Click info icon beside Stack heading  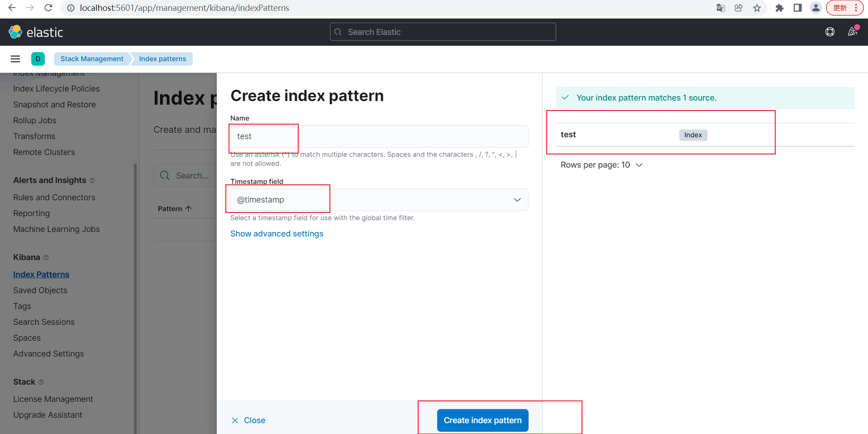tap(41, 382)
